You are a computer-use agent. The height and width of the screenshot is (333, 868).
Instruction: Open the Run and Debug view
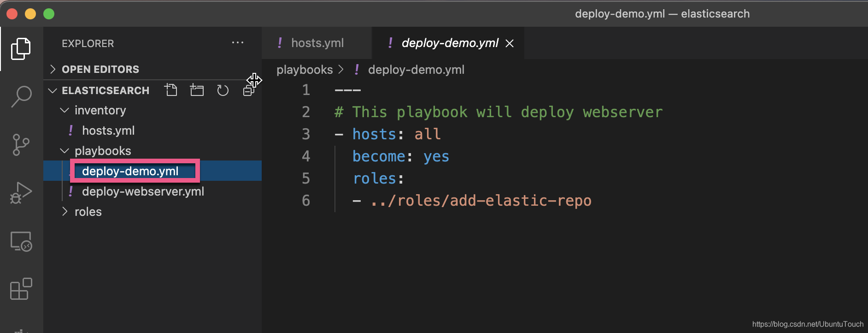[21, 193]
